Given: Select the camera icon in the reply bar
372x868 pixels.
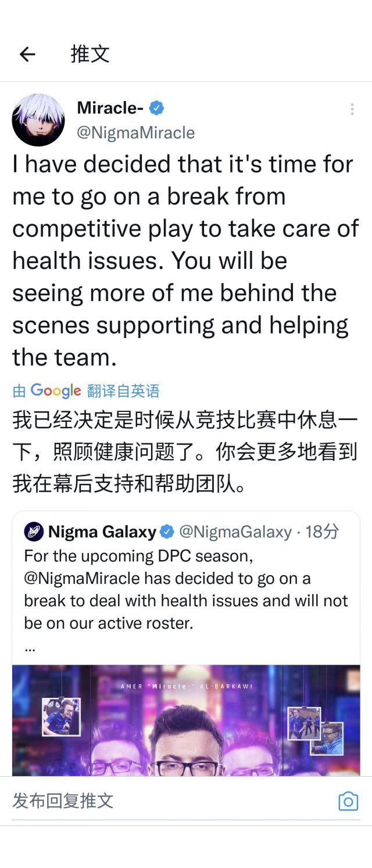Looking at the screenshot, I should tap(348, 801).
